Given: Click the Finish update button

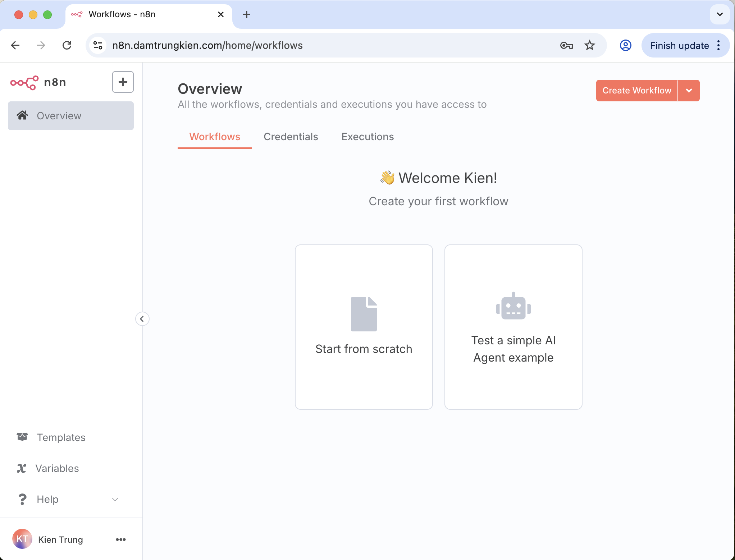Looking at the screenshot, I should tap(679, 46).
